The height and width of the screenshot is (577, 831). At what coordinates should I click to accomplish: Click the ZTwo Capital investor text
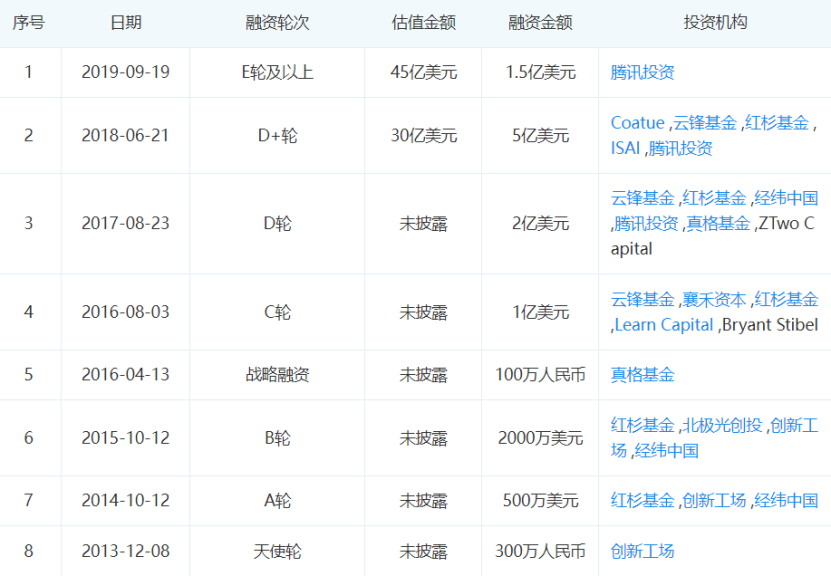tap(712, 236)
